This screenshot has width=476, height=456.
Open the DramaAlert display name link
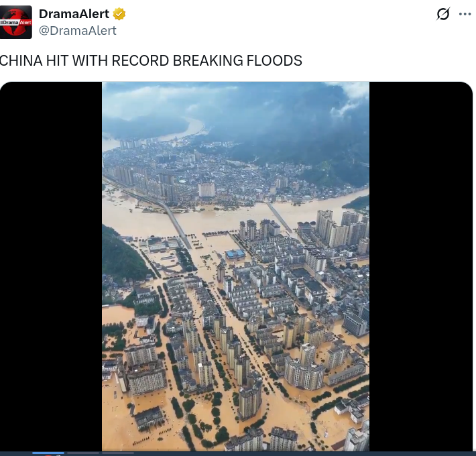(74, 14)
